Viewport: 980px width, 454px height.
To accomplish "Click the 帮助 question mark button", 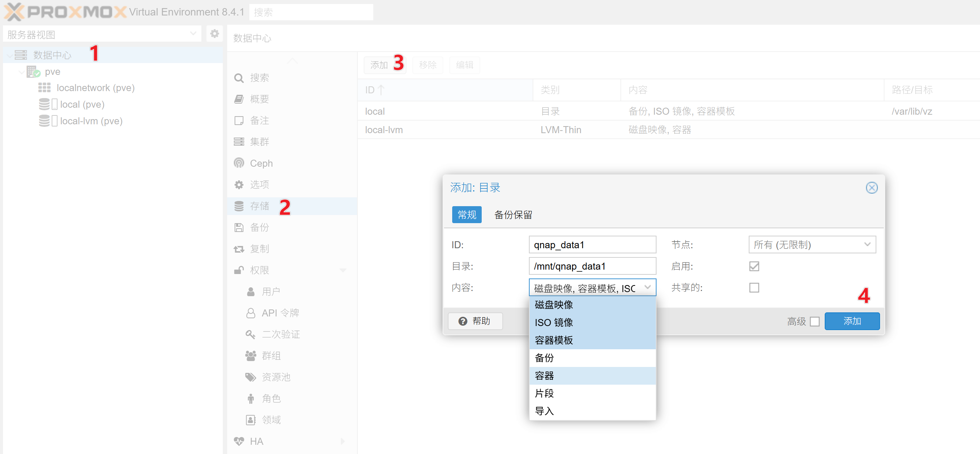I will click(475, 321).
